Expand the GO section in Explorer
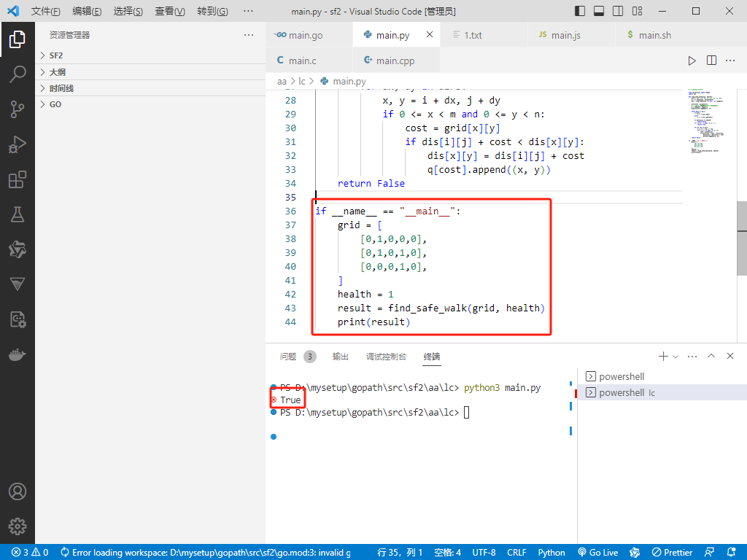The image size is (747, 560). point(150,104)
